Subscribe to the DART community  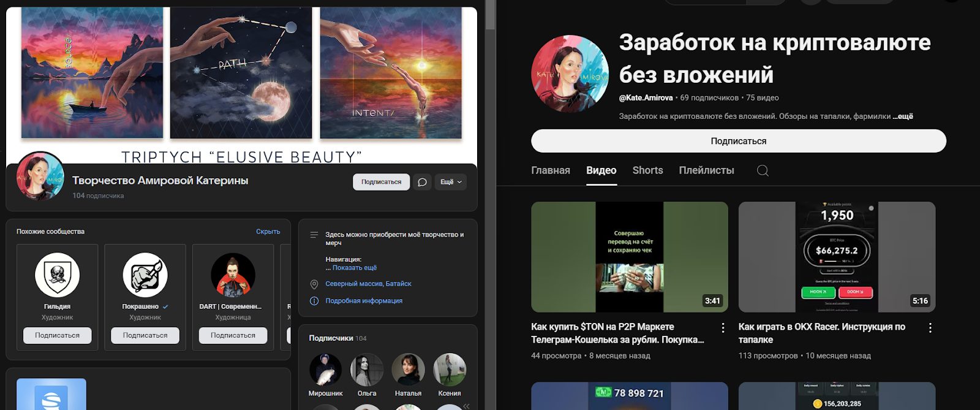pos(233,335)
